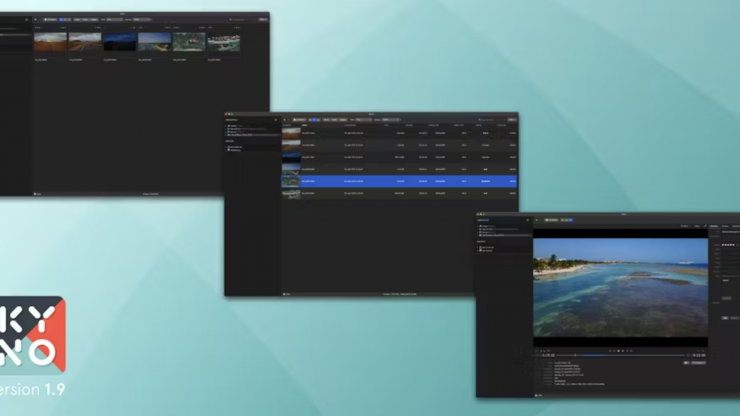The width and height of the screenshot is (740, 416).
Task: Select the first clip row in list window
Action: coord(399,132)
